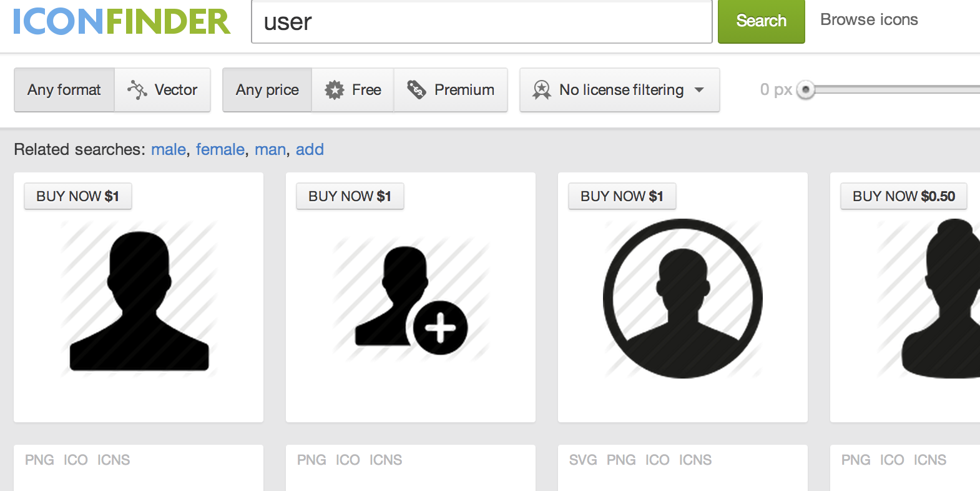Click inside the search input showing user
The height and width of the screenshot is (491, 980).
481,22
